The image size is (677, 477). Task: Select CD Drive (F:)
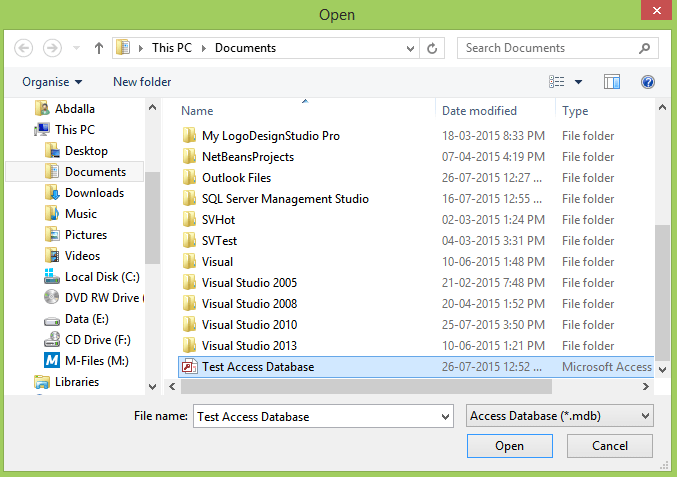point(87,340)
